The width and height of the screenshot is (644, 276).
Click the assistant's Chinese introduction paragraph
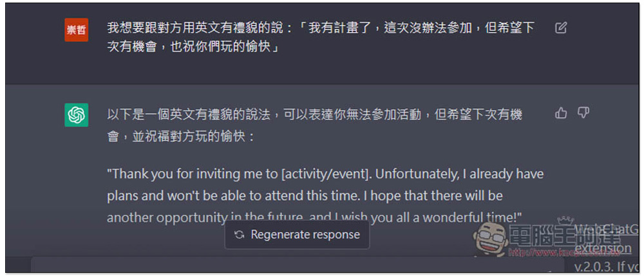(x=314, y=125)
